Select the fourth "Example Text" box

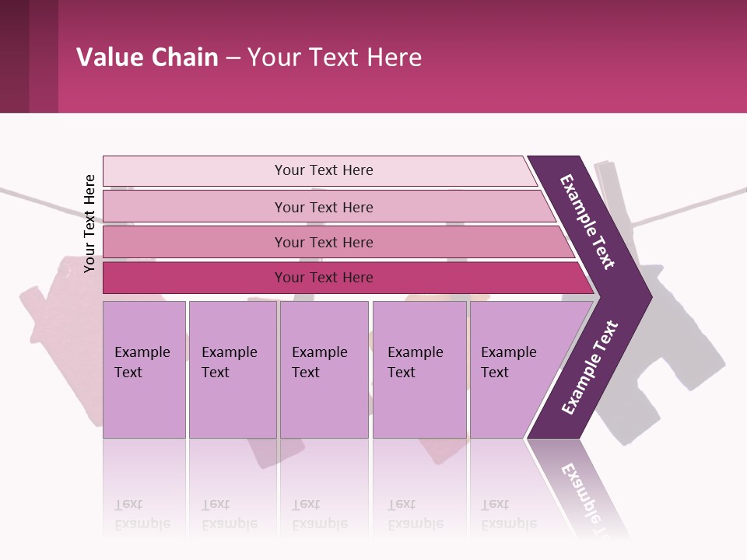(x=419, y=369)
